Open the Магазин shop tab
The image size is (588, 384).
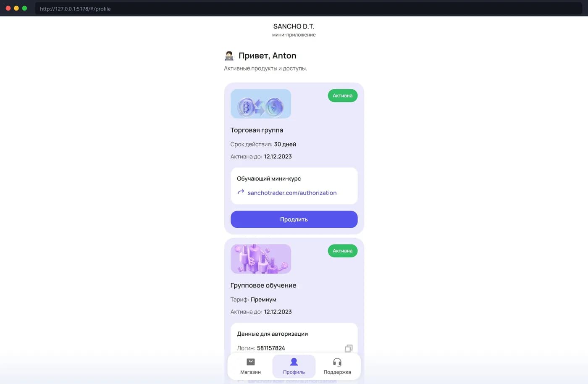pos(250,366)
